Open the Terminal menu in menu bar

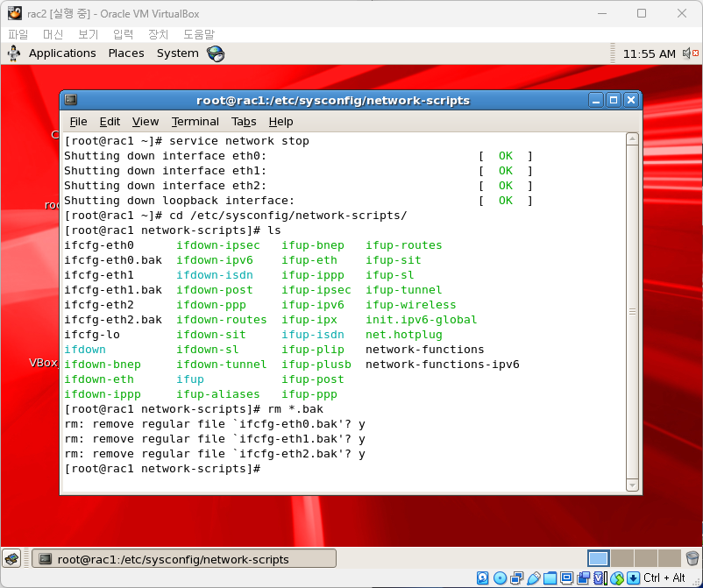(195, 122)
